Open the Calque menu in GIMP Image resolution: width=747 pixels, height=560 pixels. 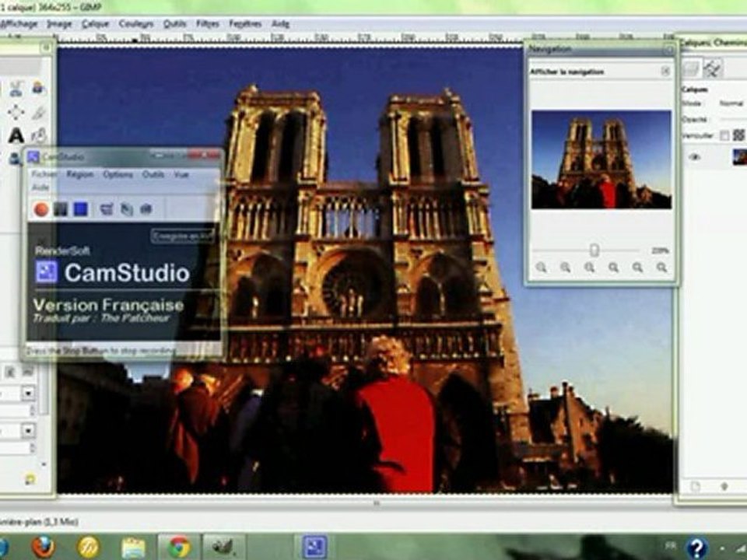(95, 23)
